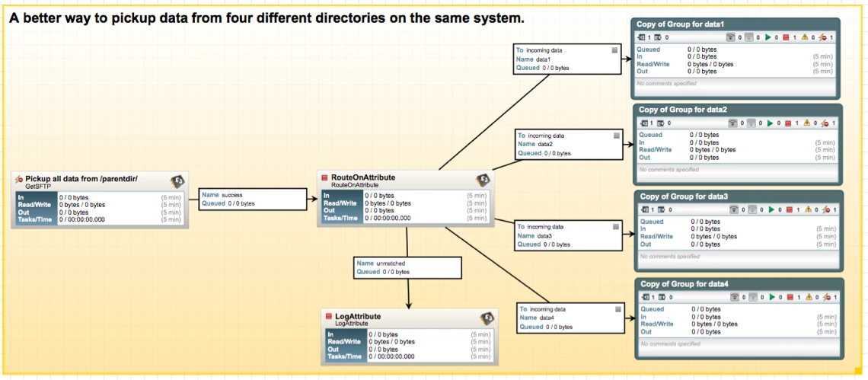Click the GetSFTP type label under the pickup processor
868x380 pixels.
tap(38, 187)
